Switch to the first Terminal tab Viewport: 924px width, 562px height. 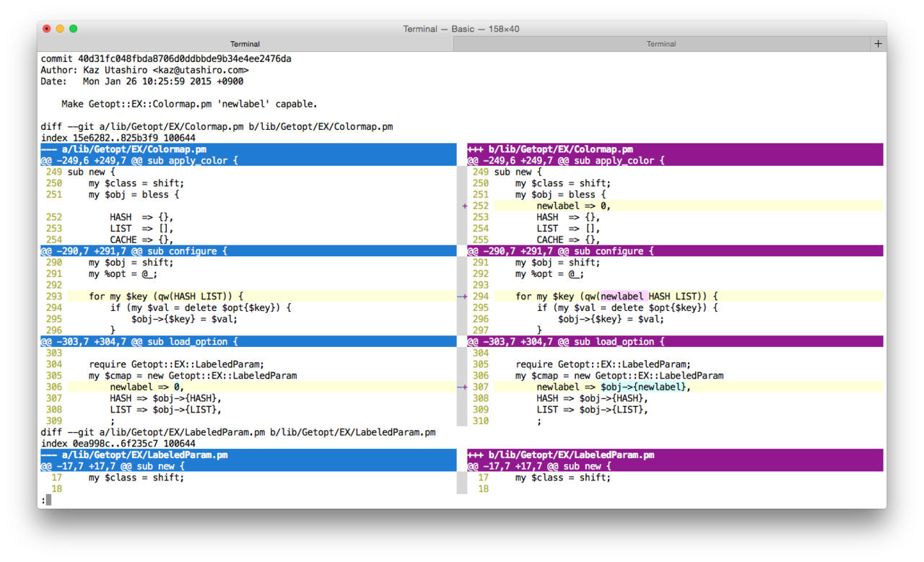coord(245,44)
